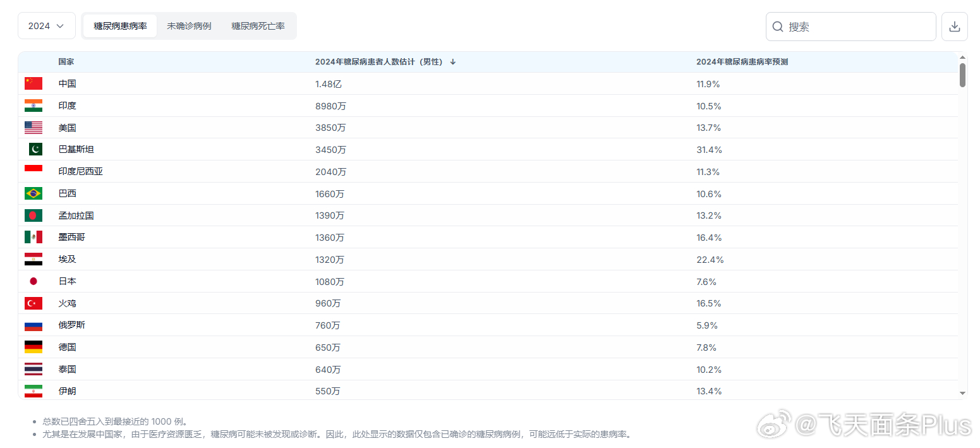This screenshot has height=448, width=980.
Task: Click the 1.48亿 value for China
Action: point(329,84)
